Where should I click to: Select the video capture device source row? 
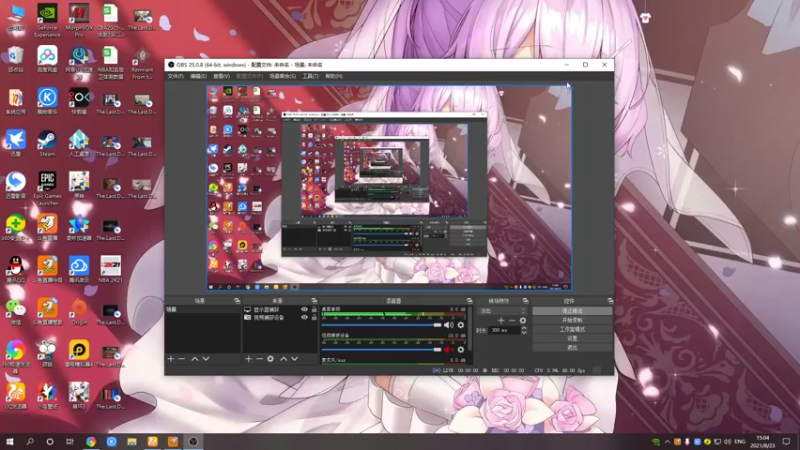click(x=280, y=317)
